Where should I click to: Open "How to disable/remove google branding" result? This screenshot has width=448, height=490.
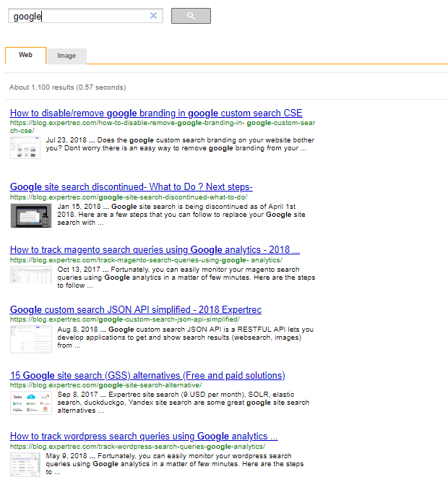click(x=156, y=113)
